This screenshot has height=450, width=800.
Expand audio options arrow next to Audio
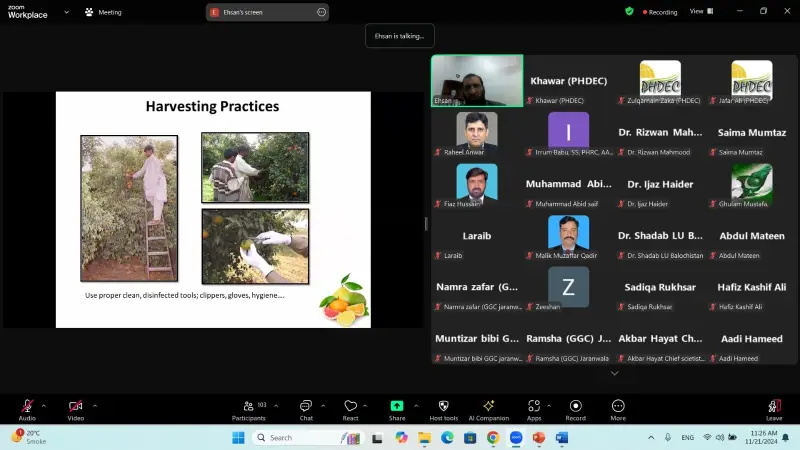pyautogui.click(x=43, y=405)
